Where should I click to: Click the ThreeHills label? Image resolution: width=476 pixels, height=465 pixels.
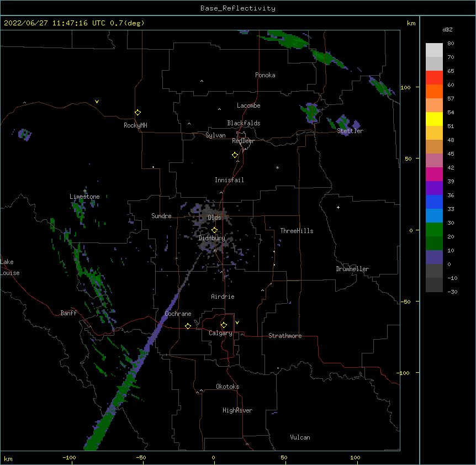coord(297,231)
